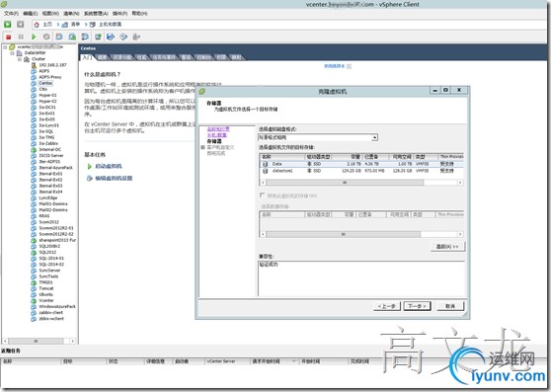Click the CD/DVD connect toolbar icon
The image size is (551, 392).
[123, 37]
